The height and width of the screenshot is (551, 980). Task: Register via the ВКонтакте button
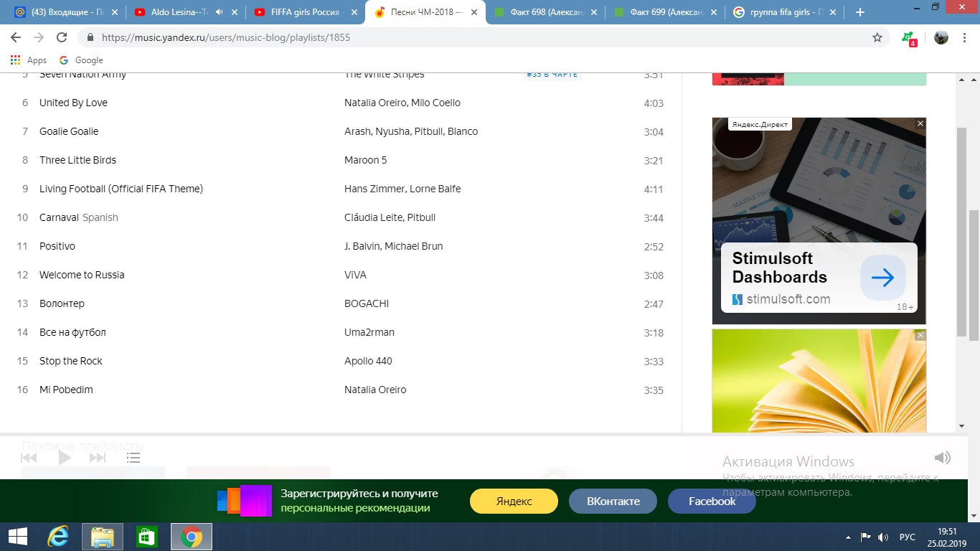(x=613, y=501)
